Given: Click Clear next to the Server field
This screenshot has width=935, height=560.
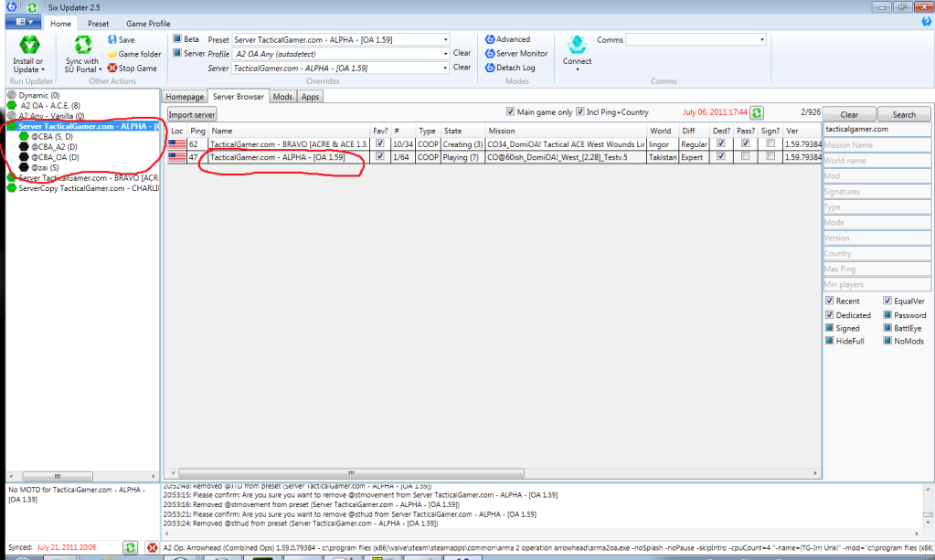Looking at the screenshot, I should pos(462,68).
